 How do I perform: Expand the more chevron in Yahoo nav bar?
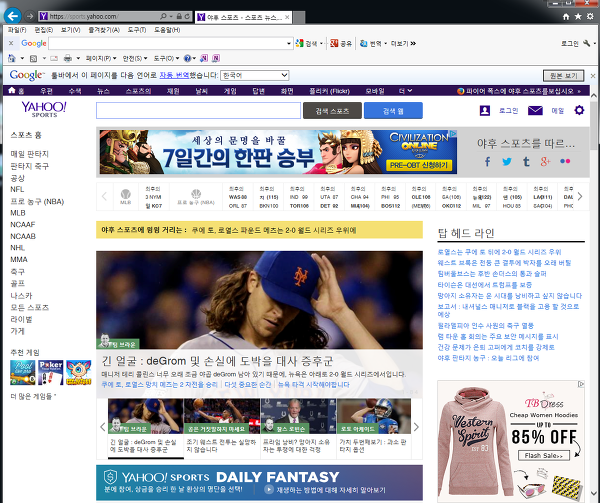410,91
